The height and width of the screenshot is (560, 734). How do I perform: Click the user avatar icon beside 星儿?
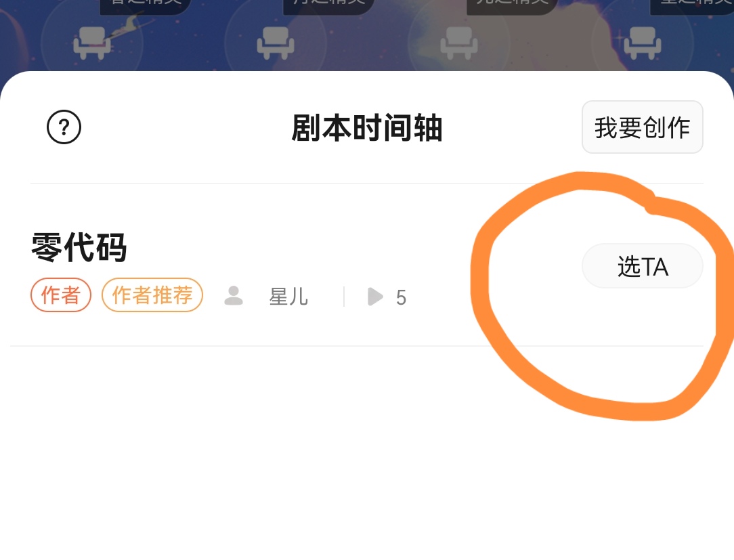pyautogui.click(x=234, y=296)
